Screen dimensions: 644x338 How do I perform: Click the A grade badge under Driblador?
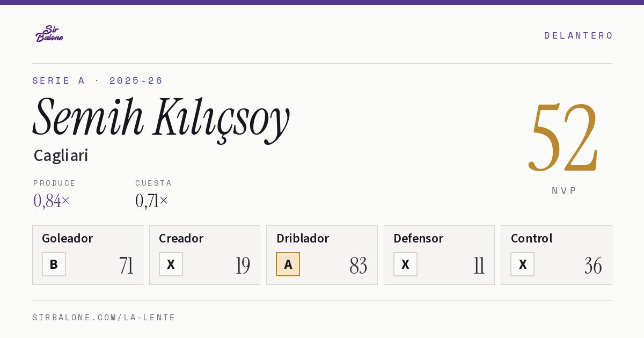(x=288, y=264)
